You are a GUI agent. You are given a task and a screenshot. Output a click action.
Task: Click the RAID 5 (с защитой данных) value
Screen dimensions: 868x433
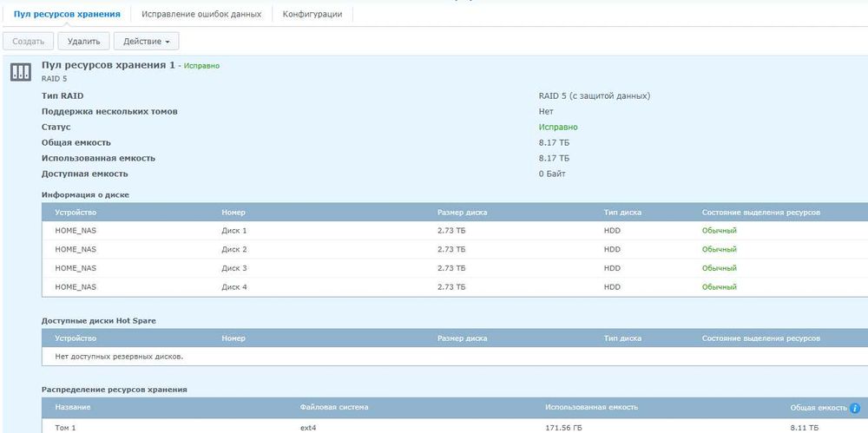(x=595, y=95)
